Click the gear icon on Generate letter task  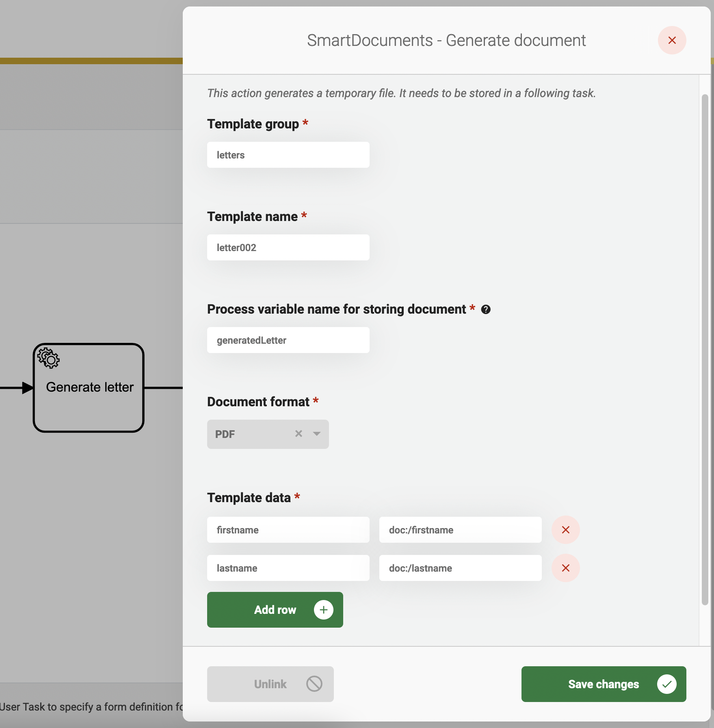pyautogui.click(x=48, y=358)
